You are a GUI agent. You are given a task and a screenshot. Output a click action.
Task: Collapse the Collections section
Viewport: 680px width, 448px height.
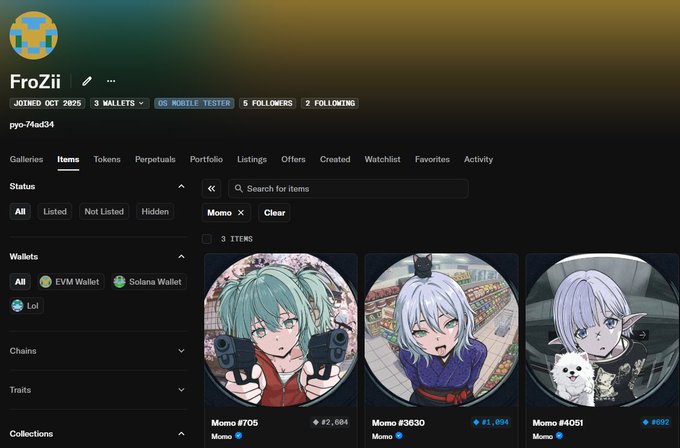point(181,434)
